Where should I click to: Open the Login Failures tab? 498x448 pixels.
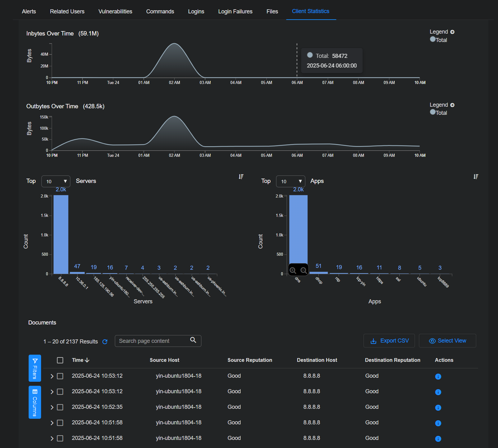(235, 12)
